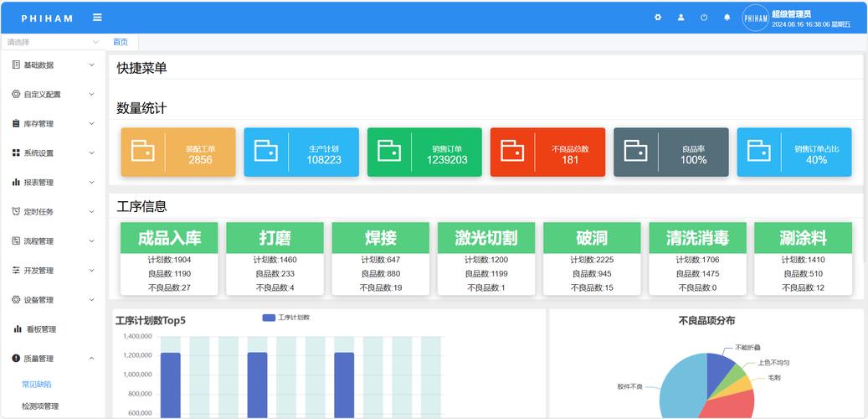The image size is (868, 419).
Task: Click the 设备管理 gear icon
Action: tap(16, 300)
